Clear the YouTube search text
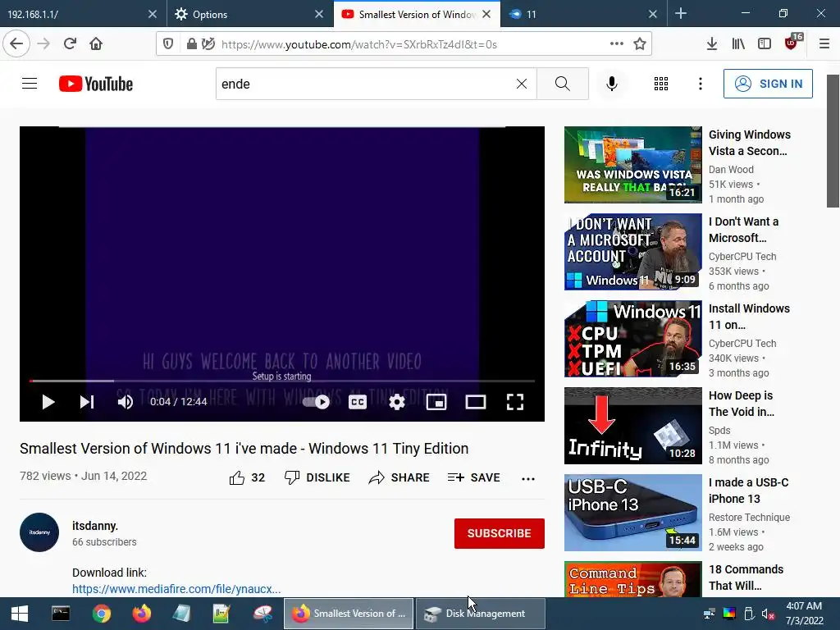The image size is (840, 630). point(521,84)
